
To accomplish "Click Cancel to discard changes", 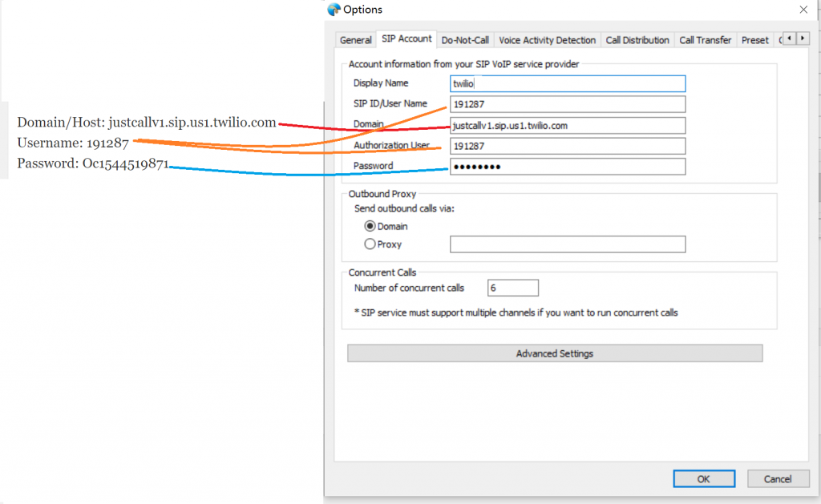I will pyautogui.click(x=778, y=478).
